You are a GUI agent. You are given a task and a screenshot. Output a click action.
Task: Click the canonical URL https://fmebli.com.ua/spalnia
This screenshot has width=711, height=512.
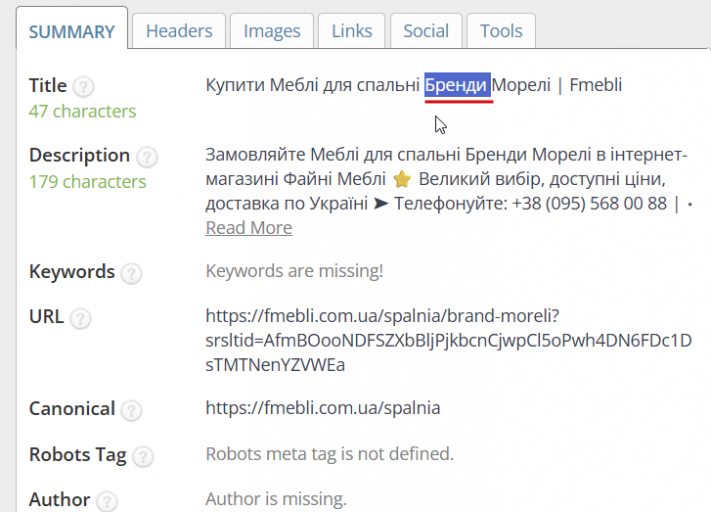click(323, 408)
